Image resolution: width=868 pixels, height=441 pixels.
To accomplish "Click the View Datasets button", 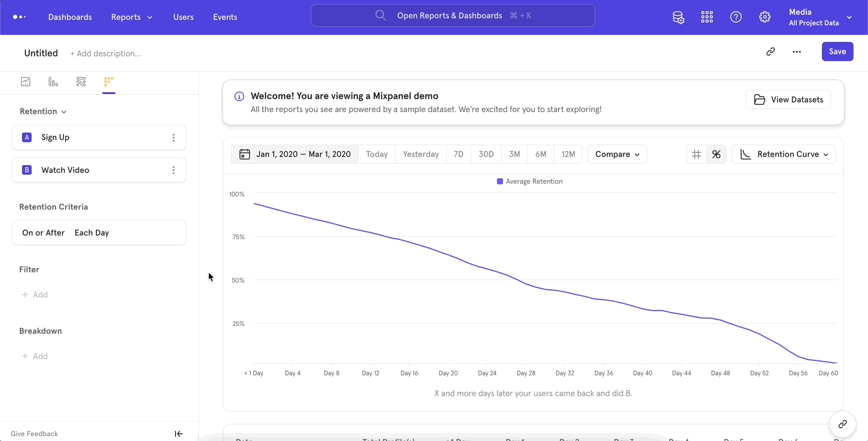I will pos(788,99).
